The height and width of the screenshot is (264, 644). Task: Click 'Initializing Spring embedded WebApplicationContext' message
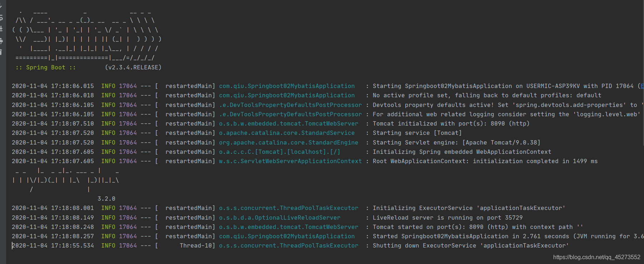[462, 152]
